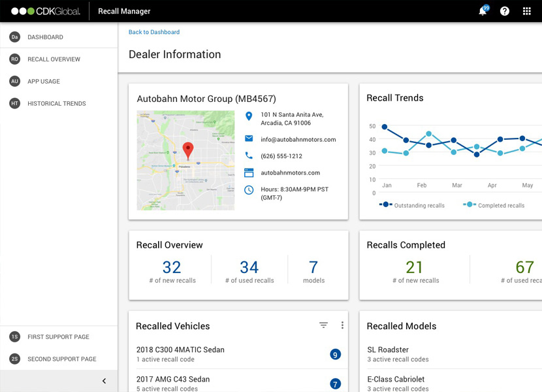The width and height of the screenshot is (542, 392).
Task: Click the Jan outstanding recalls data point at 50
Action: click(385, 127)
